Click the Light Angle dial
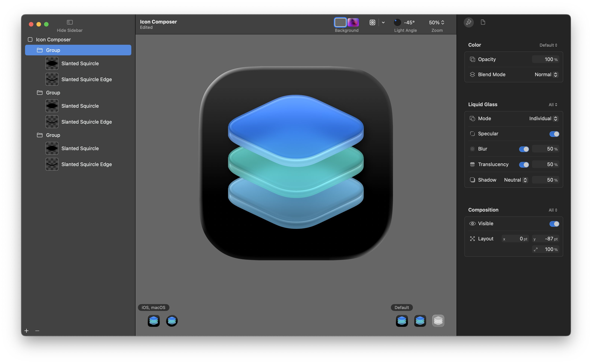 397,22
